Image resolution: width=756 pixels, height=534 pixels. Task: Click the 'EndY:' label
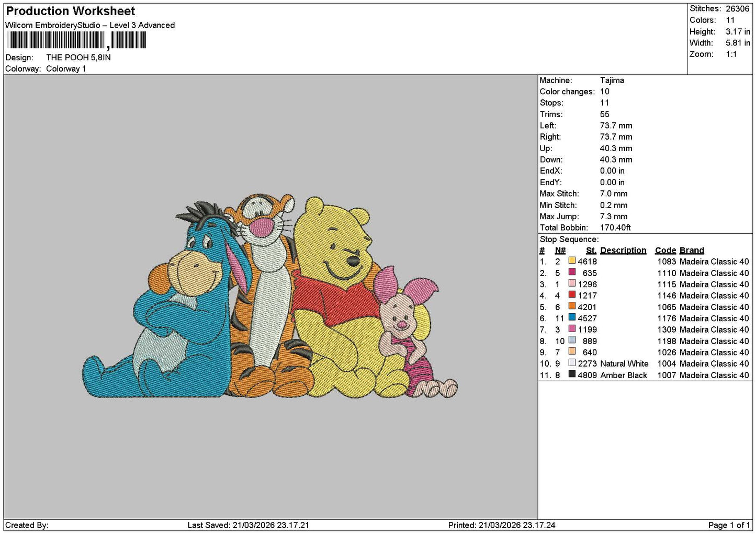pos(551,183)
